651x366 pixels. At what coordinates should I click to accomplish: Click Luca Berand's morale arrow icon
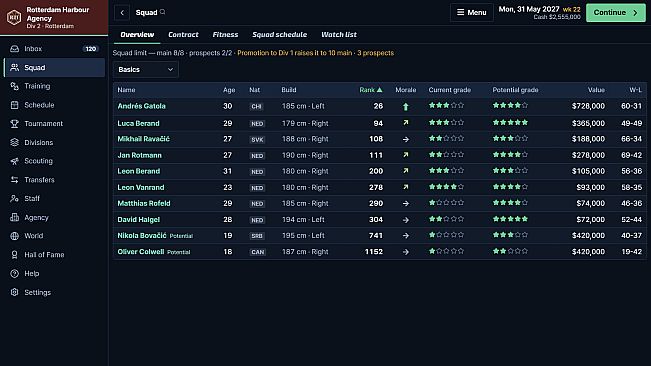(406, 123)
